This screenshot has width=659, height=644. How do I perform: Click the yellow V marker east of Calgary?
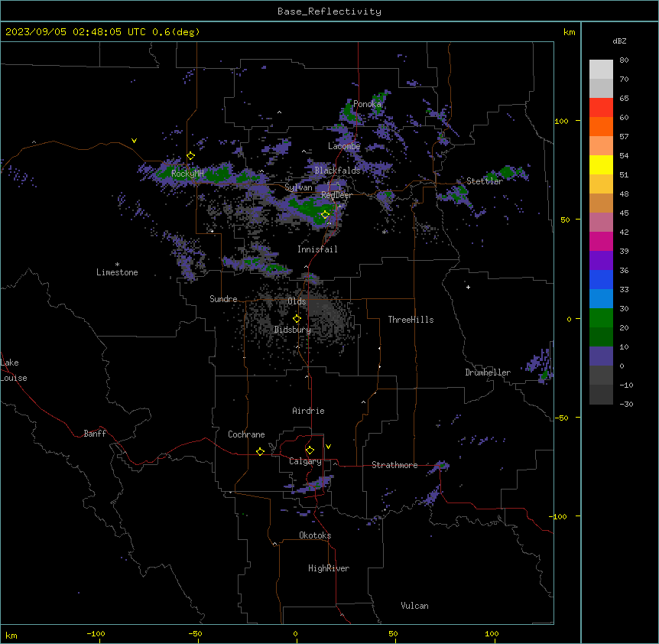pyautogui.click(x=328, y=447)
